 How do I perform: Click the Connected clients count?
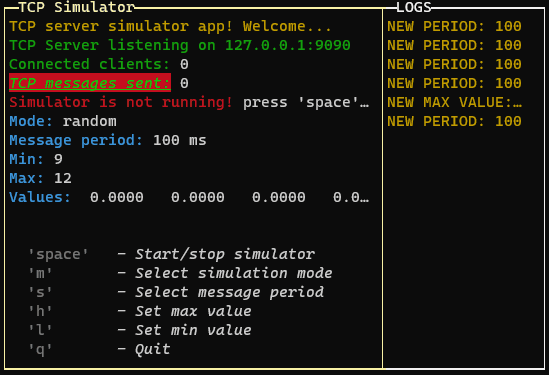tap(184, 64)
